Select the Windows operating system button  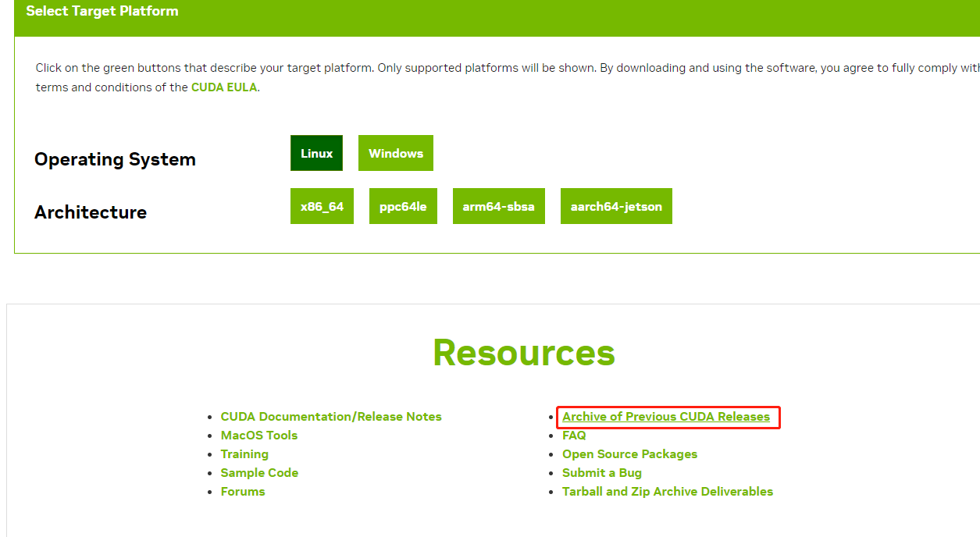[396, 153]
